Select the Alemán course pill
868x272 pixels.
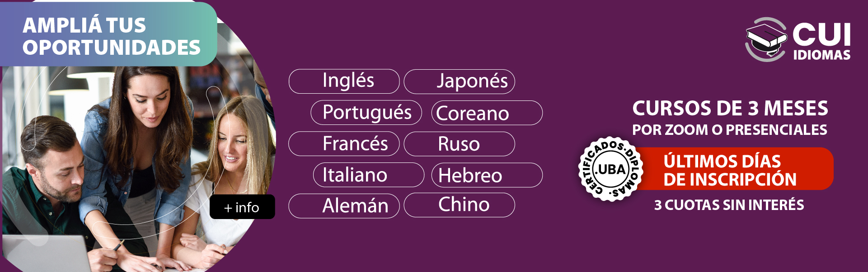[x=344, y=206]
